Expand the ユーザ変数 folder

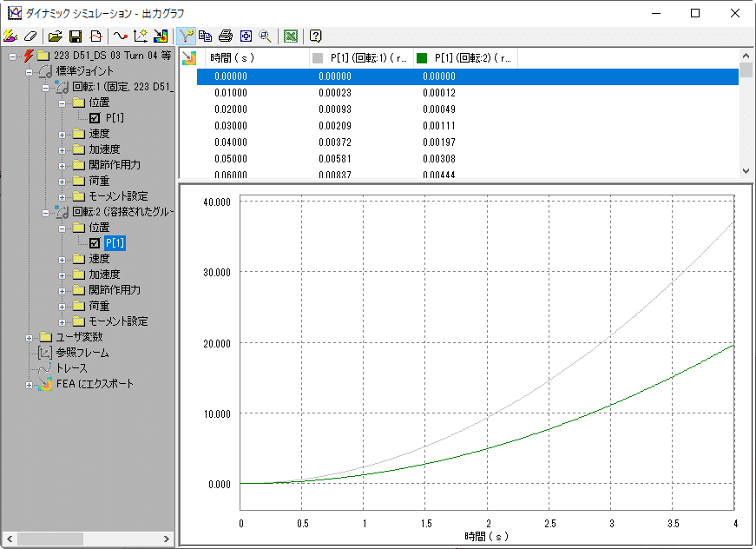29,338
